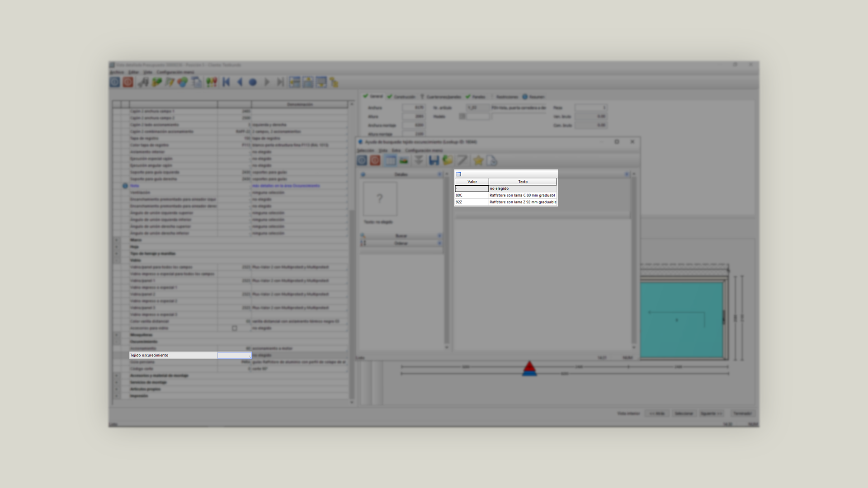Select the 92Z value cell
Screen dimensions: 868x488
tap(472, 202)
